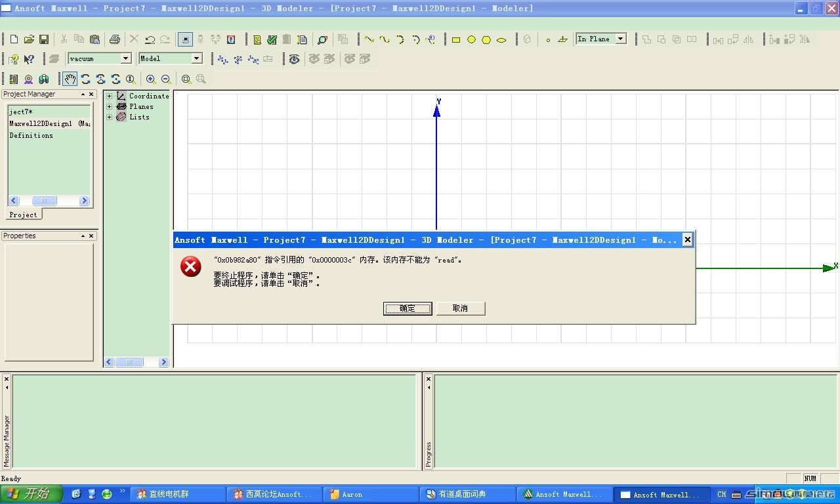The width and height of the screenshot is (840, 504).
Task: Select the equation-based curve tool
Action: click(430, 39)
